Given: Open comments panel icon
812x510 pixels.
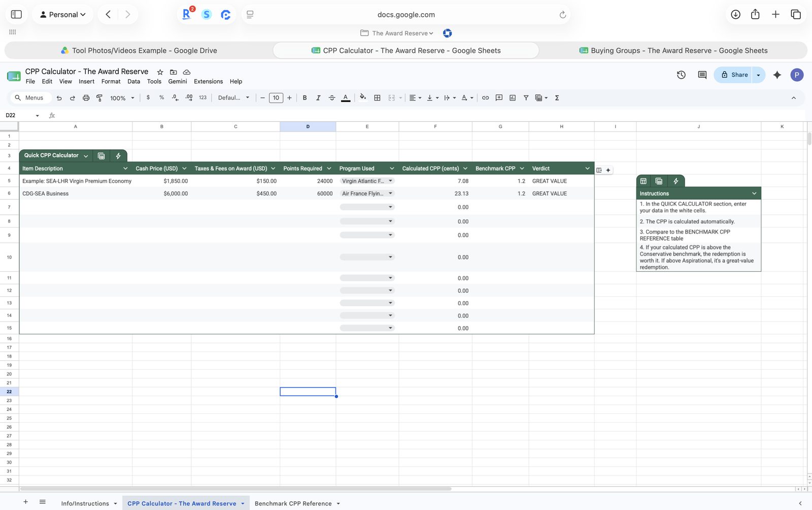Looking at the screenshot, I should (702, 75).
